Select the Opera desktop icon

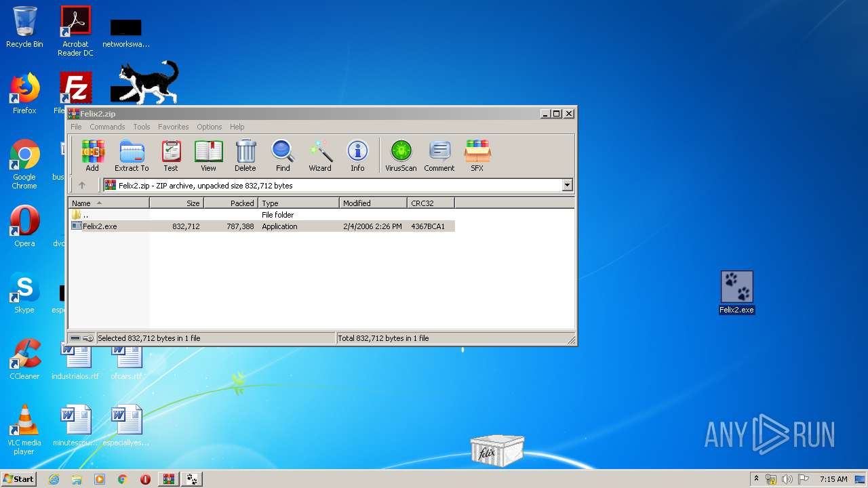point(24,226)
